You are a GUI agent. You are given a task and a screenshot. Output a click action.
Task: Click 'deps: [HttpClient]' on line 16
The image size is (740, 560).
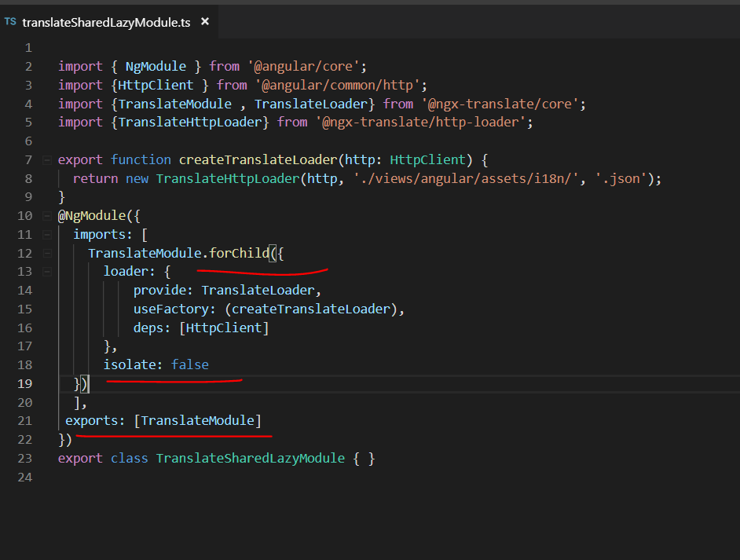[x=201, y=328]
